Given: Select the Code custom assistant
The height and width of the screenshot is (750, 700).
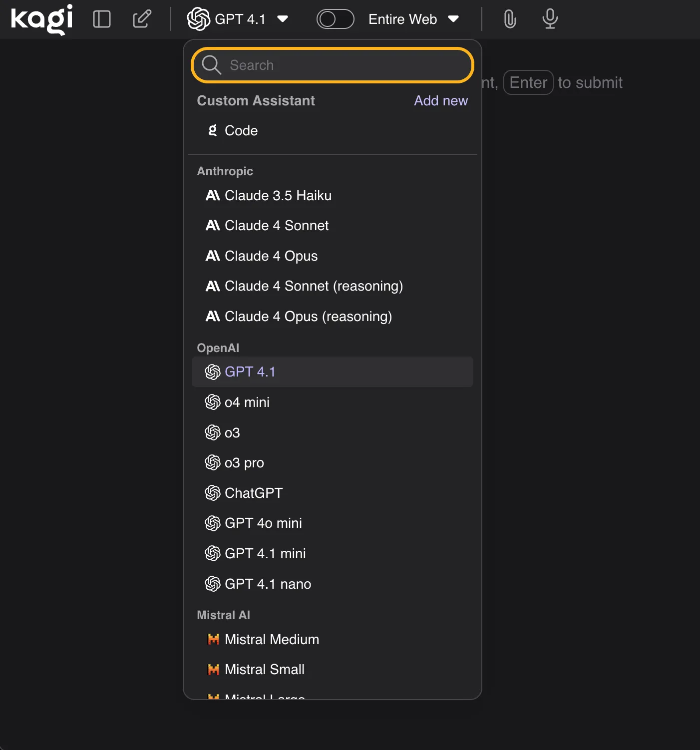Looking at the screenshot, I should pos(241,131).
